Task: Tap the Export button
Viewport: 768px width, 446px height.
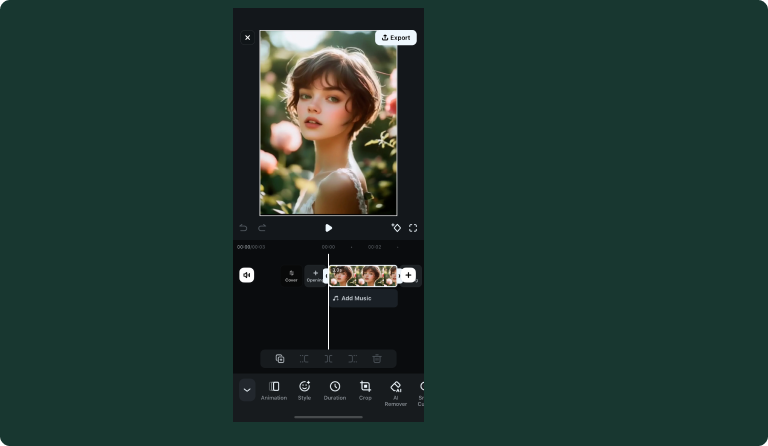Action: (396, 38)
